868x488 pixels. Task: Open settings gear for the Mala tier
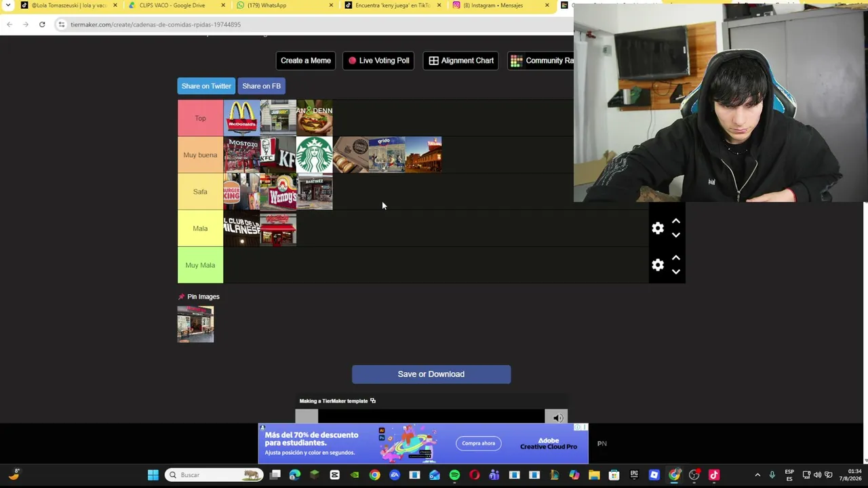[x=658, y=228]
